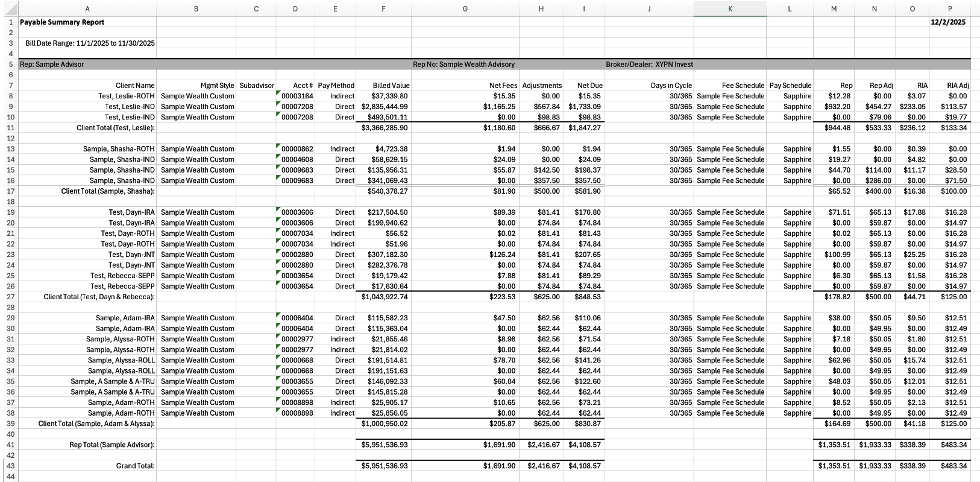Select column K header
Image resolution: width=980 pixels, height=482 pixels.
click(730, 8)
